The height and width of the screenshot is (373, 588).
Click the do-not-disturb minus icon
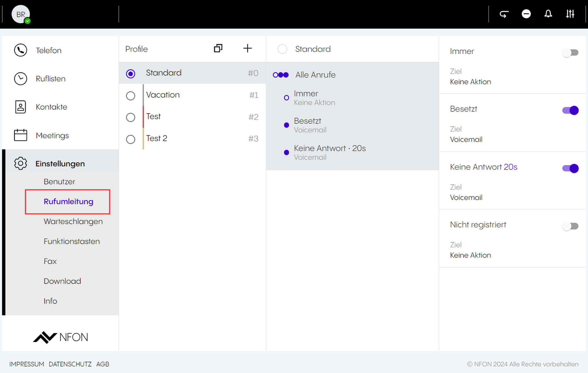(x=526, y=14)
